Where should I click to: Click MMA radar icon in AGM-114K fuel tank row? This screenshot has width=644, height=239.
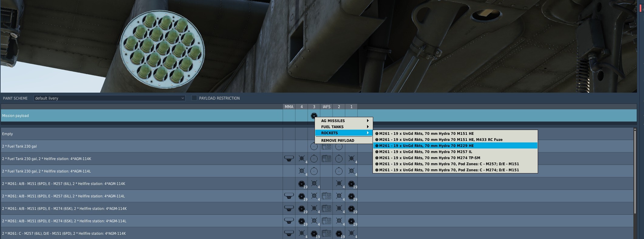[x=289, y=159]
